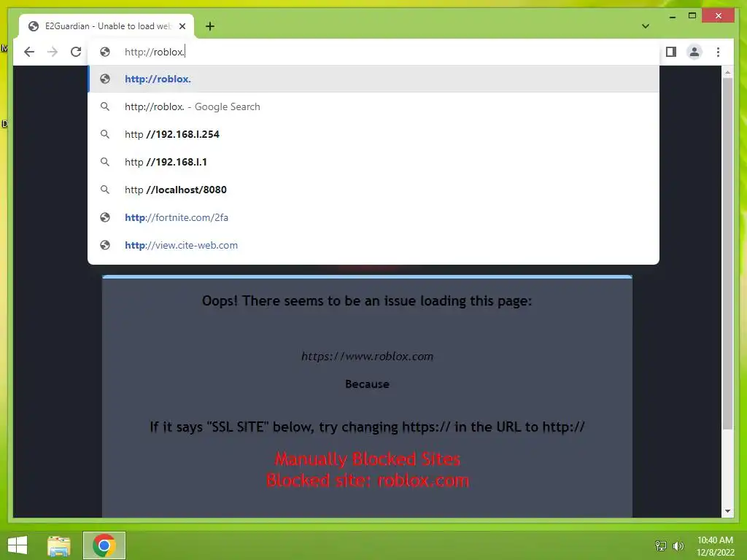Open a new tab with the plus button
Screen dimensions: 747x560
[210, 26]
